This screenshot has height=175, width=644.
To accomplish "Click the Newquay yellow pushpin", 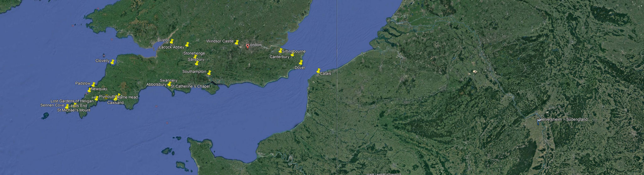I will [x=89, y=90].
